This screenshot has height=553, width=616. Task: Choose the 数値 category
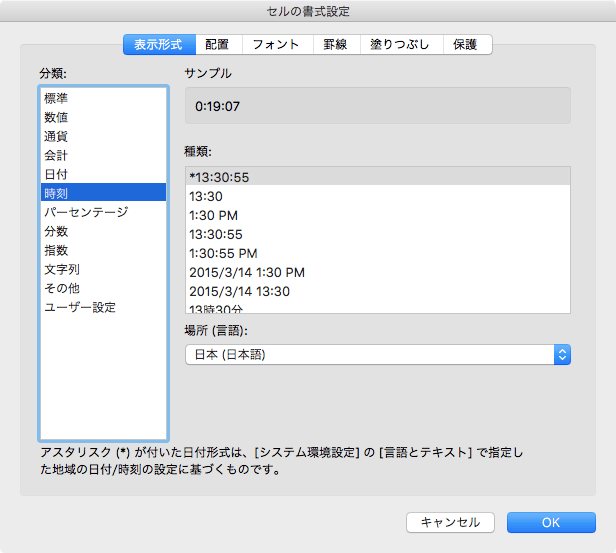pos(56,117)
